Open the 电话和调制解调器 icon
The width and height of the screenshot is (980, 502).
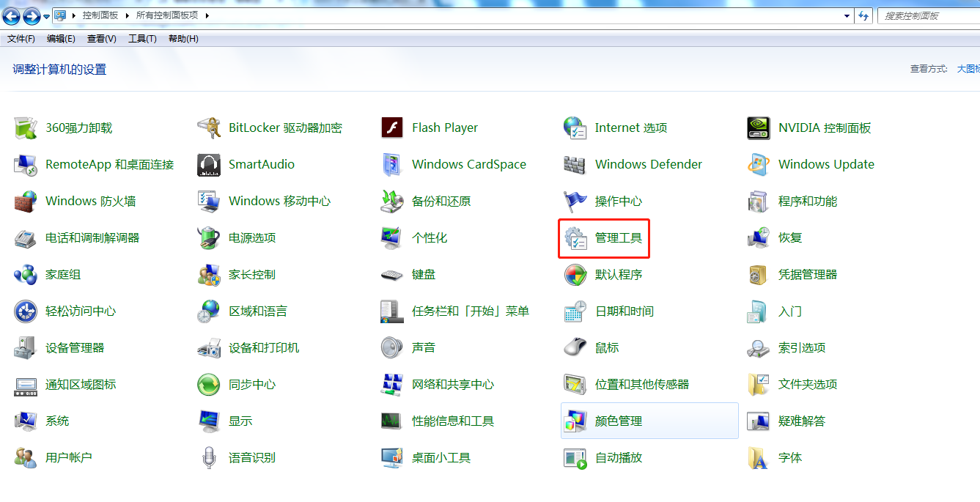tap(26, 237)
